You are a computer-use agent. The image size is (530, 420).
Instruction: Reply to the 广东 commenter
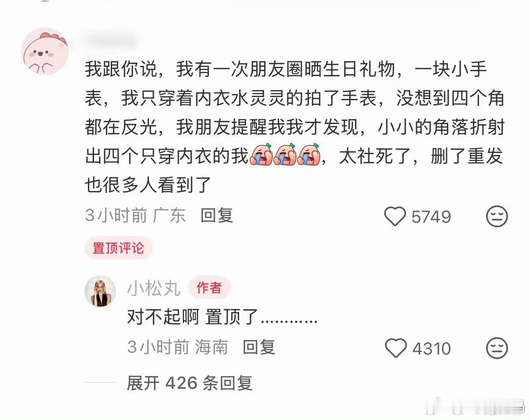[217, 215]
